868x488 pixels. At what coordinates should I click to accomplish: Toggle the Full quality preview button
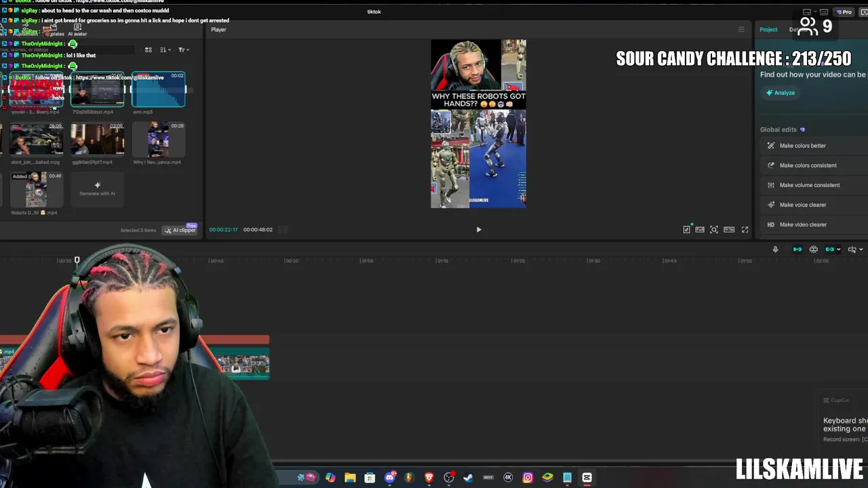(x=700, y=230)
